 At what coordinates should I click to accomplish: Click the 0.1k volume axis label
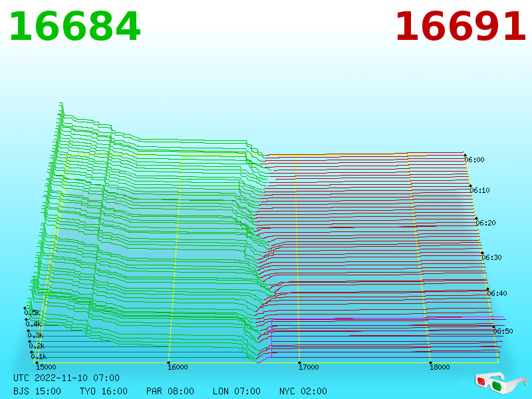click(39, 356)
